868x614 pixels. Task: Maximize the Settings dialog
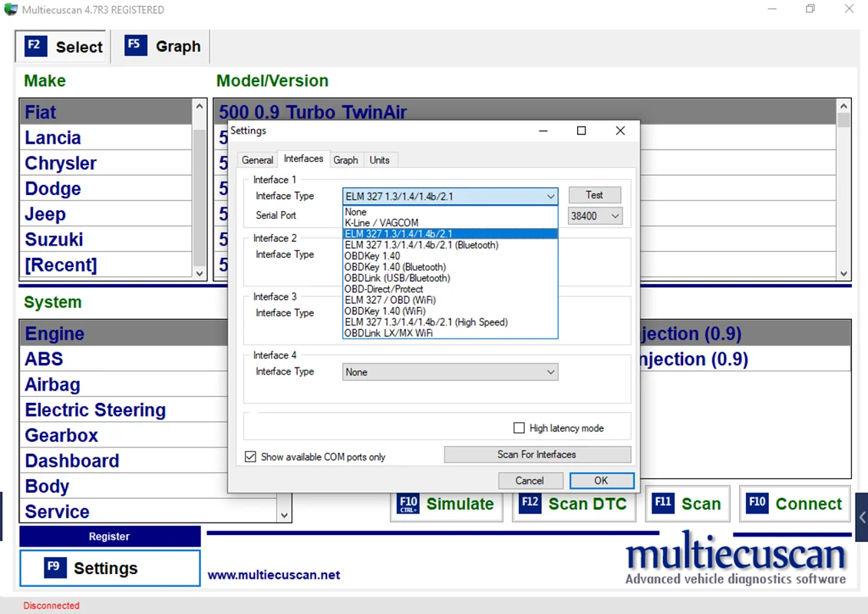point(581,130)
